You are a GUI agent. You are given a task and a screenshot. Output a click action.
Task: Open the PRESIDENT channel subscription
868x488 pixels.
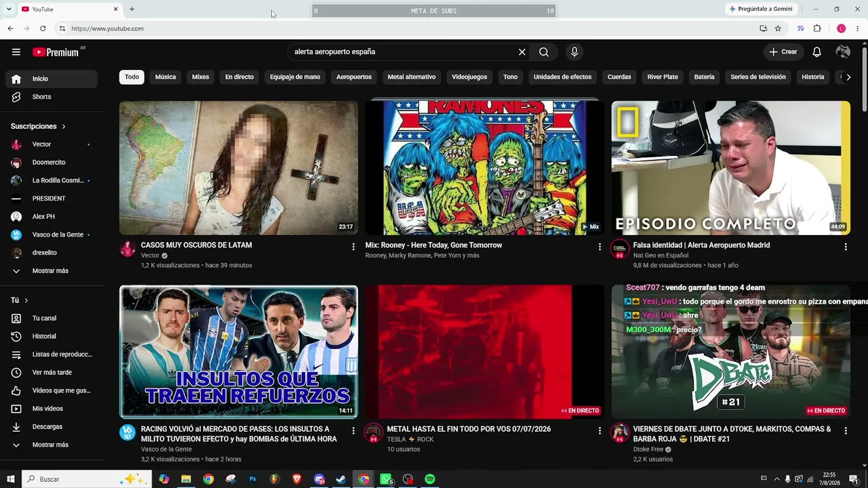(52, 199)
